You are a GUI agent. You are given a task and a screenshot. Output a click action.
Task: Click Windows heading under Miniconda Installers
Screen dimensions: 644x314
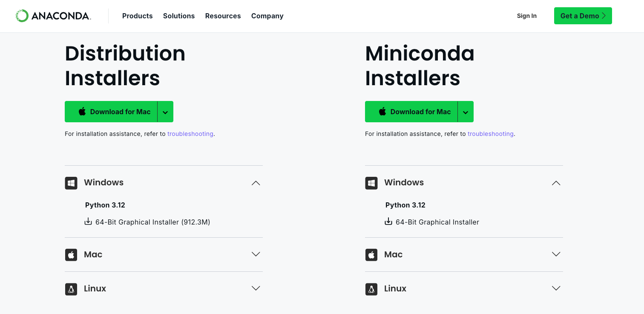(404, 182)
